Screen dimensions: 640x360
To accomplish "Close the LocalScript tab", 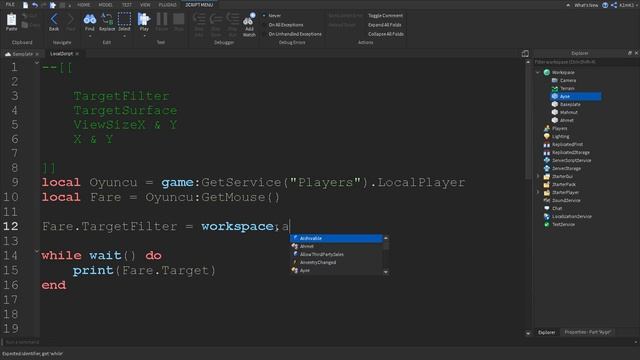I will click(77, 54).
